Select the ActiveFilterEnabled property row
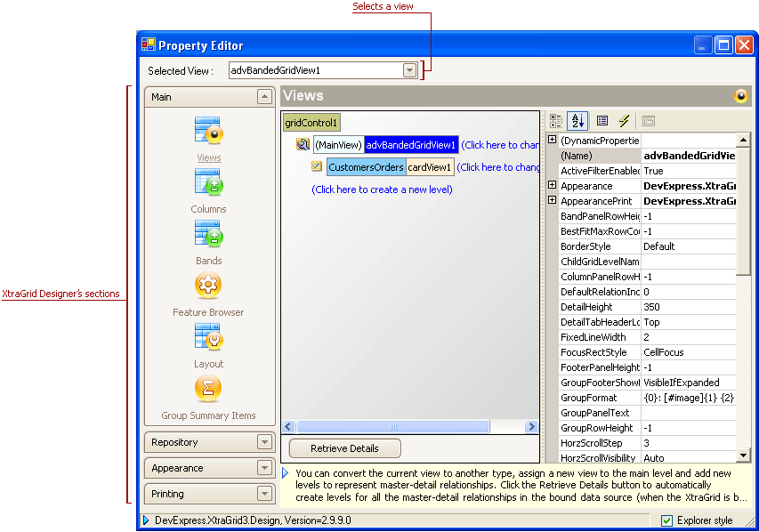Screen dimensions: 759x532 coord(647,171)
